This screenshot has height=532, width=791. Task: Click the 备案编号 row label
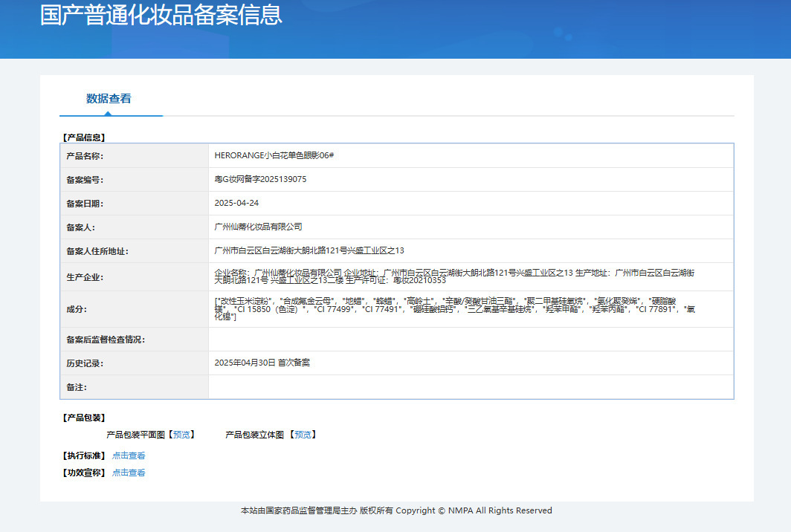tap(85, 180)
